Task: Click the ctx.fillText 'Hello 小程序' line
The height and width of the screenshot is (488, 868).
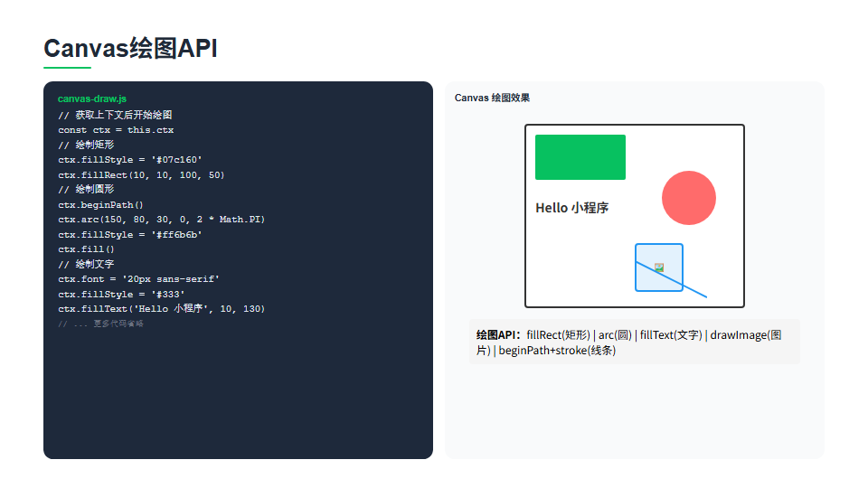Action: point(162,309)
